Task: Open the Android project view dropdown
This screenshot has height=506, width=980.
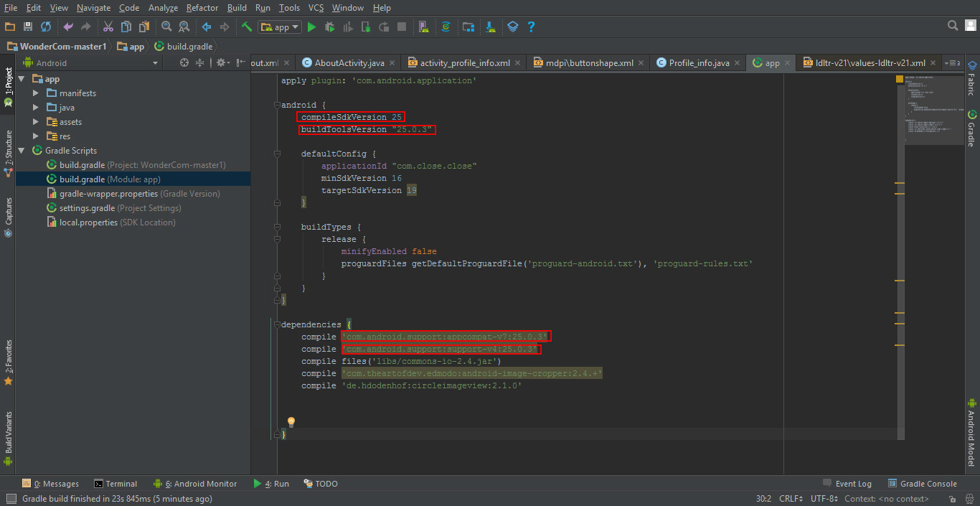Action: coord(90,63)
